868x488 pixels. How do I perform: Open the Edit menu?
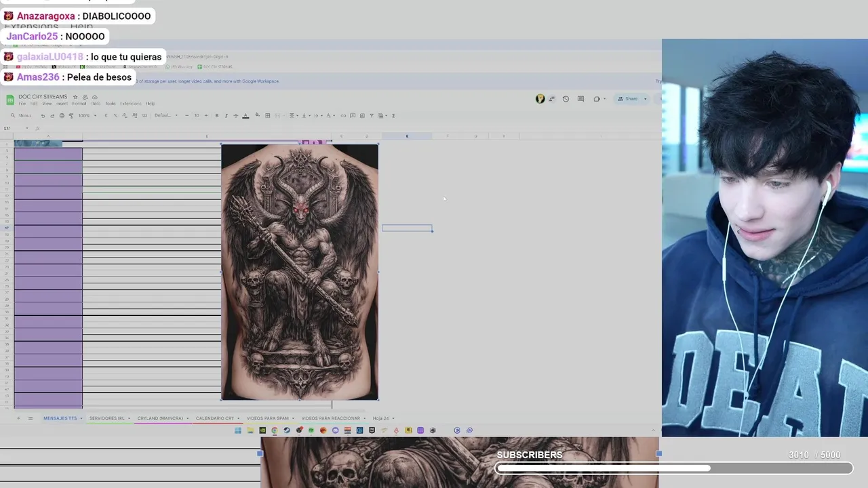click(34, 104)
